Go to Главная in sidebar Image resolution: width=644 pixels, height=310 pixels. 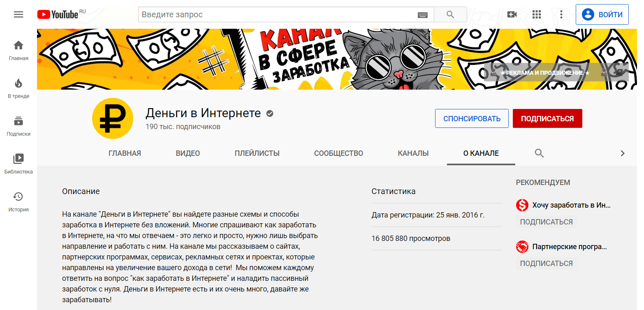coord(19,51)
